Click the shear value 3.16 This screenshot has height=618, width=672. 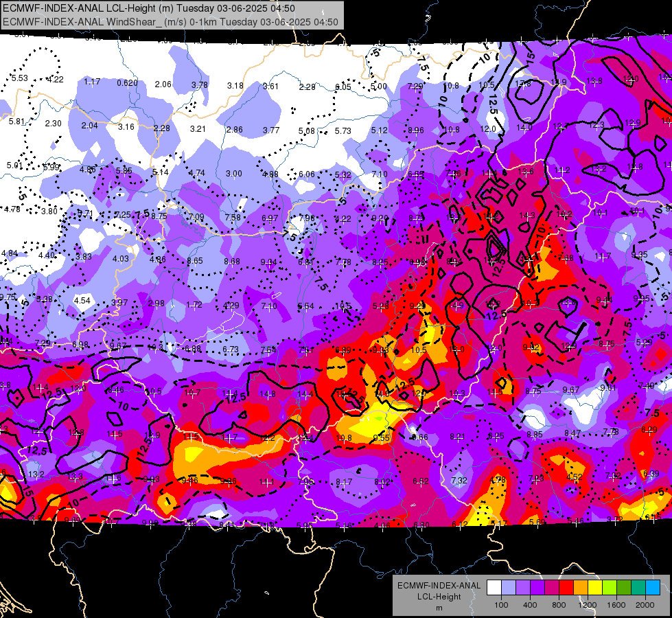(x=126, y=127)
